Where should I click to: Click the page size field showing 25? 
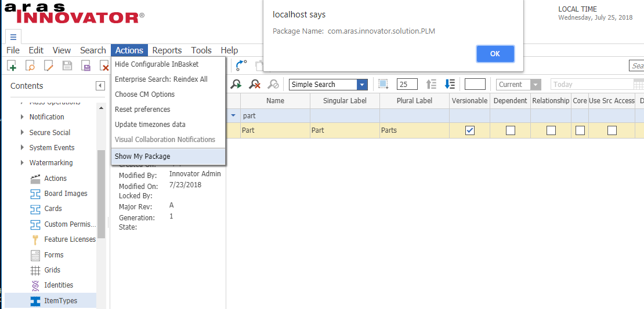tap(407, 85)
